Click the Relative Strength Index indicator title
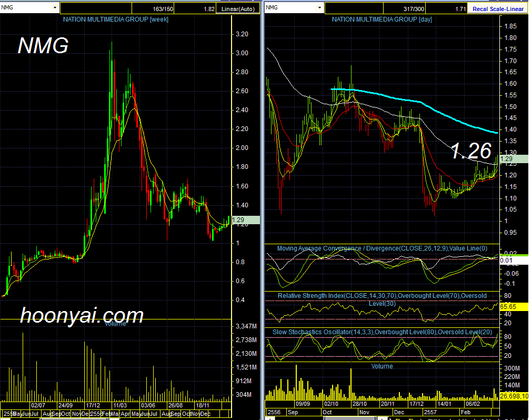 [x=382, y=299]
